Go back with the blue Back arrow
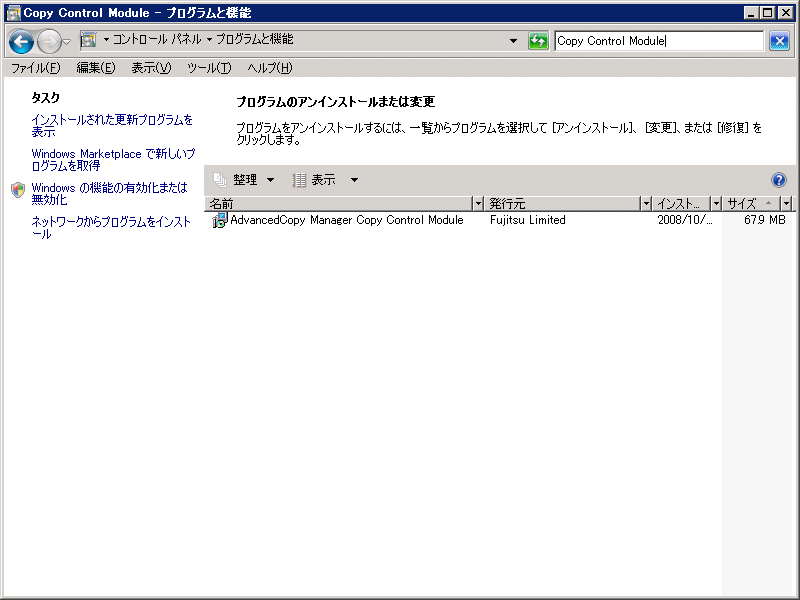The height and width of the screenshot is (600, 800). 21,41
